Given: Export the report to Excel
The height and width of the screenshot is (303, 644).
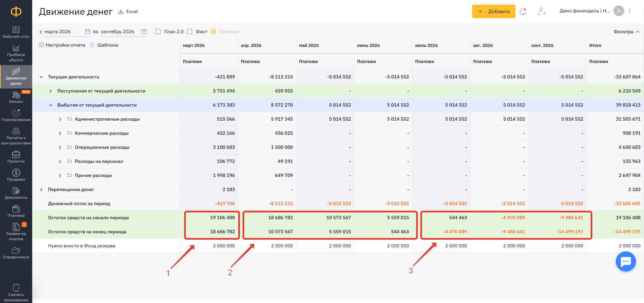Looking at the screenshot, I should click(128, 11).
